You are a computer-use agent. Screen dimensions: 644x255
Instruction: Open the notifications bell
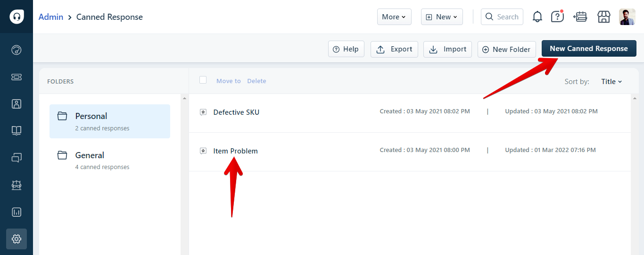tap(537, 17)
